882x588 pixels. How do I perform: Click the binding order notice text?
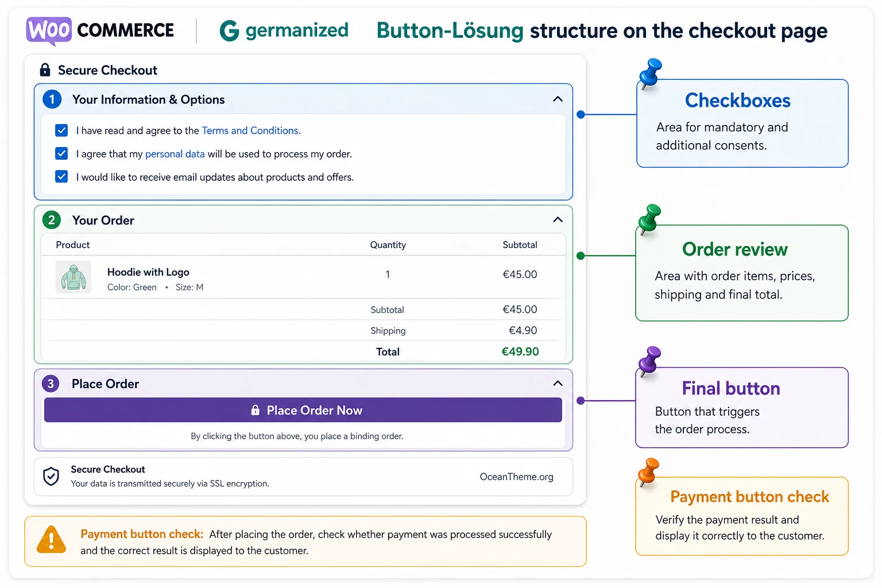(x=297, y=436)
